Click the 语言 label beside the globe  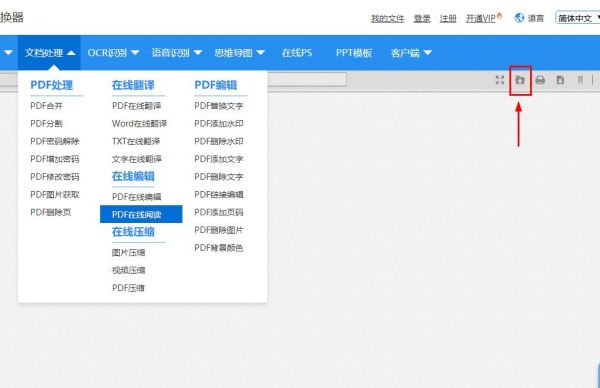coord(536,18)
